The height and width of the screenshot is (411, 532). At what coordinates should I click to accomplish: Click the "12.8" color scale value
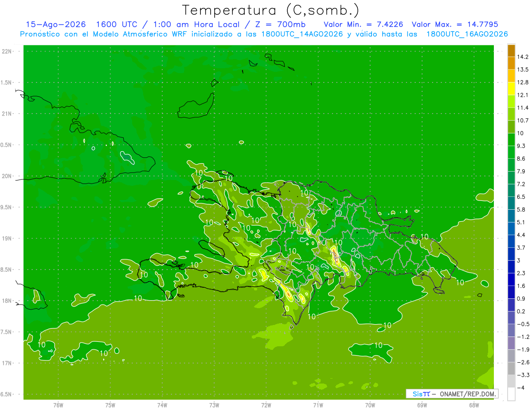(523, 82)
